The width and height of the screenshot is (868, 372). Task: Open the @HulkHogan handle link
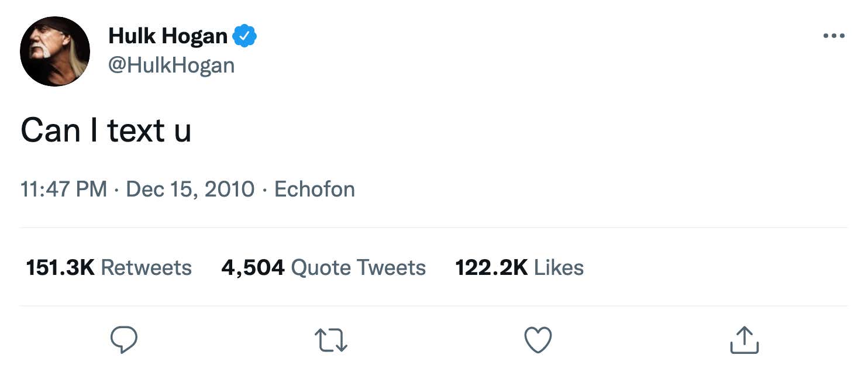coord(171,65)
